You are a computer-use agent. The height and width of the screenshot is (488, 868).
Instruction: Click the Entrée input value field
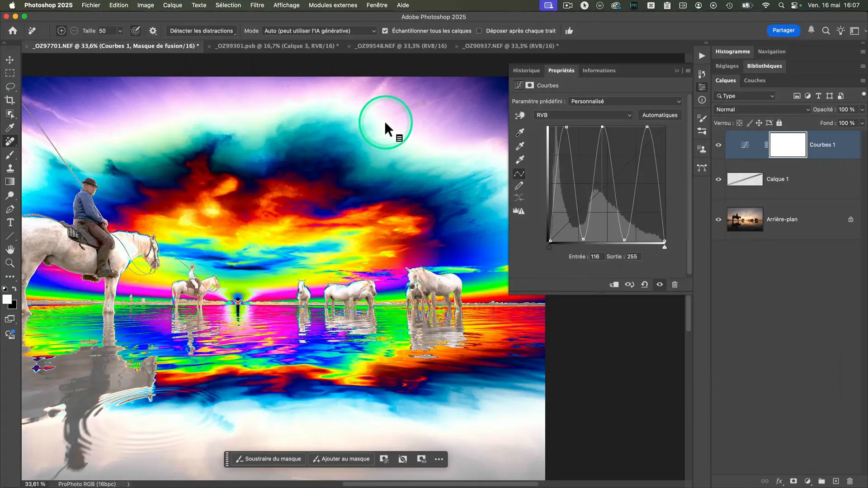(596, 257)
